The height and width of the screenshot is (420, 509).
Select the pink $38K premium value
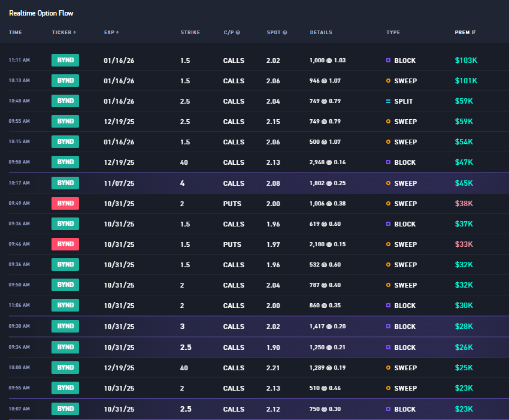point(464,204)
